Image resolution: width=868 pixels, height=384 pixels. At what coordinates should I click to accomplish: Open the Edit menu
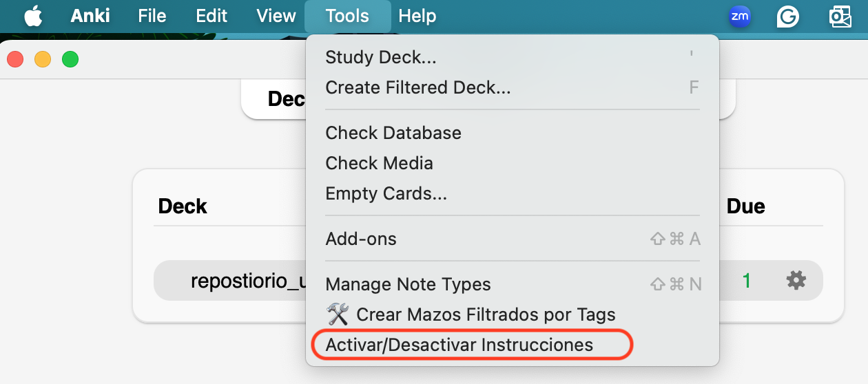(x=211, y=16)
